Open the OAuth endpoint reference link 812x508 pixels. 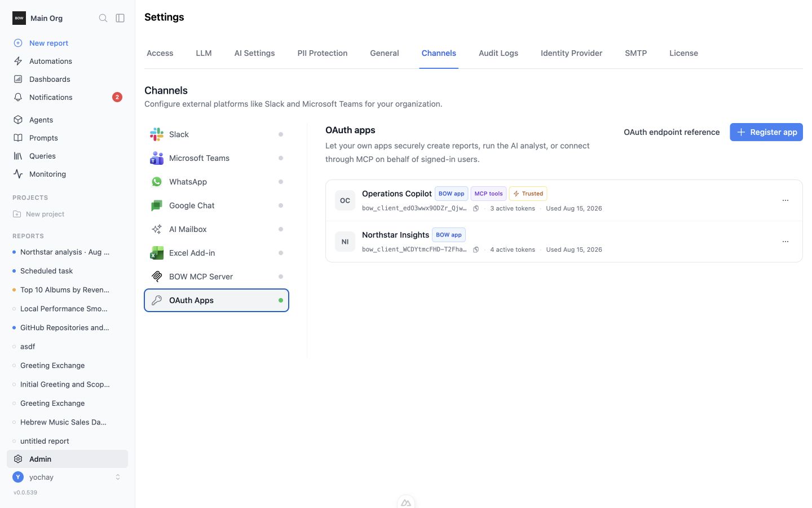pyautogui.click(x=672, y=132)
